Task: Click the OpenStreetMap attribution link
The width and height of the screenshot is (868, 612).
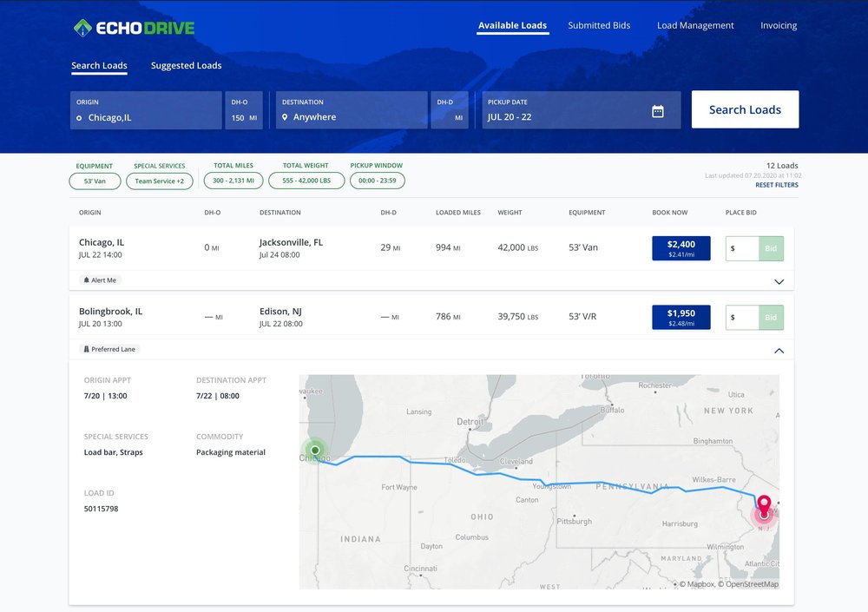Action: point(748,584)
